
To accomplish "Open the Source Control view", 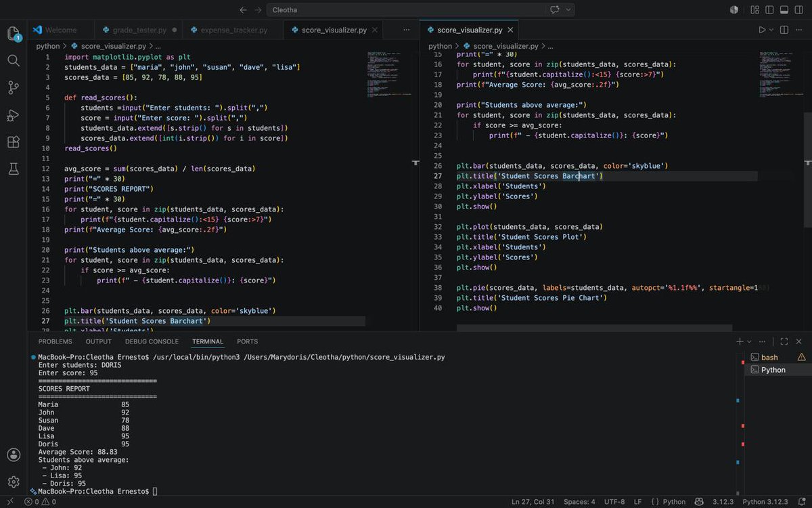I will tap(14, 87).
